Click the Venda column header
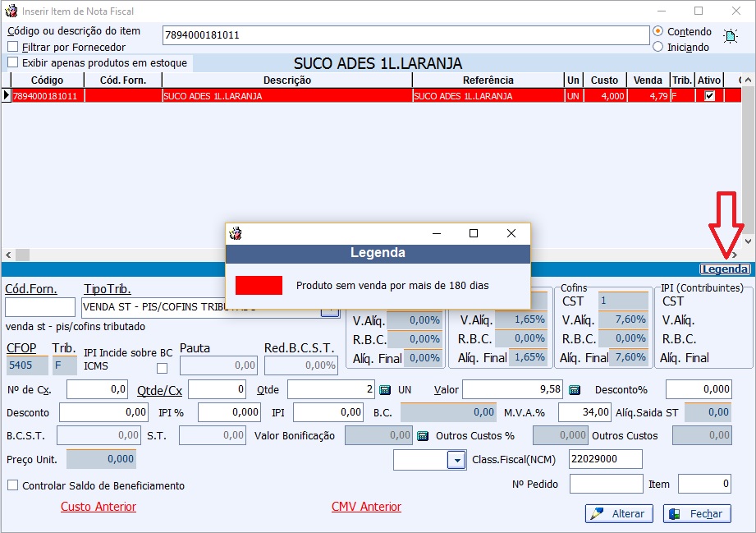The width and height of the screenshot is (756, 533). click(x=648, y=80)
